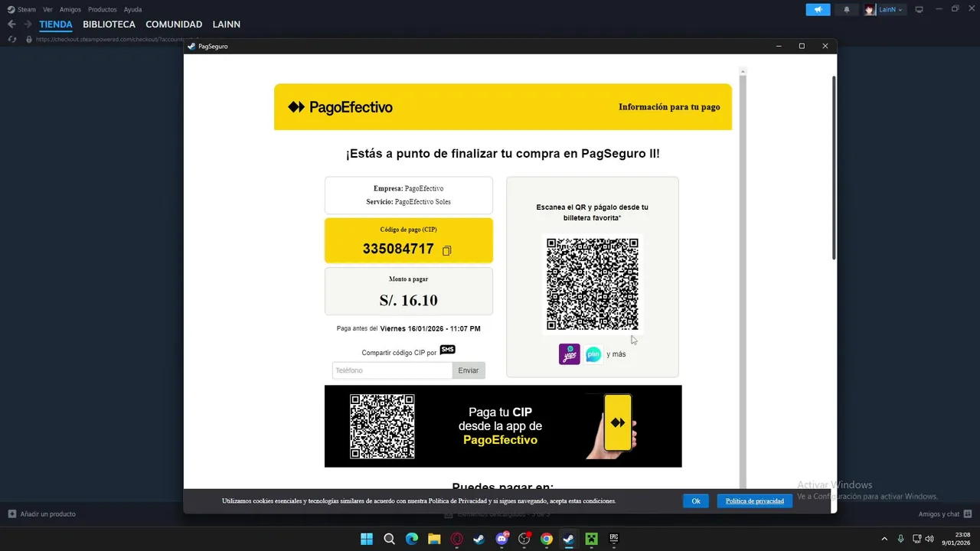Click Añadir un producto
980x551 pixels.
point(47,514)
